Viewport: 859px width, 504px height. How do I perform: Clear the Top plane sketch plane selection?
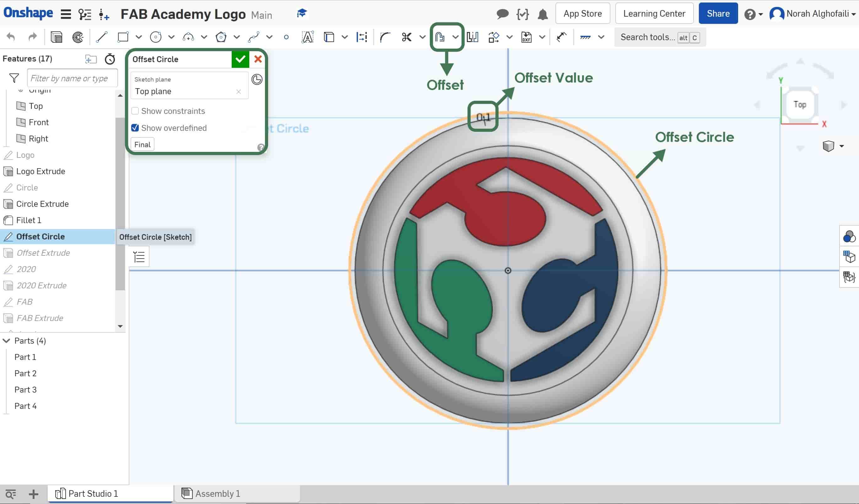coord(239,91)
